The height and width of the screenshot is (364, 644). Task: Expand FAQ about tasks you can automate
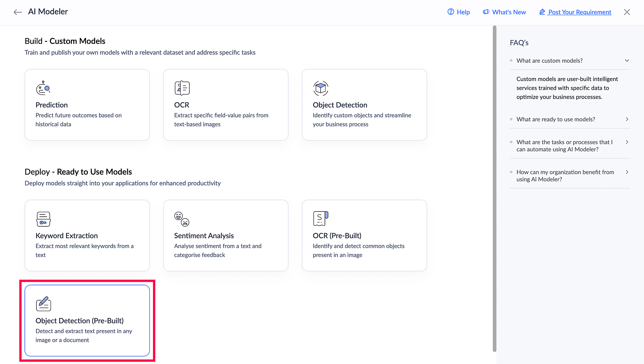pyautogui.click(x=627, y=142)
